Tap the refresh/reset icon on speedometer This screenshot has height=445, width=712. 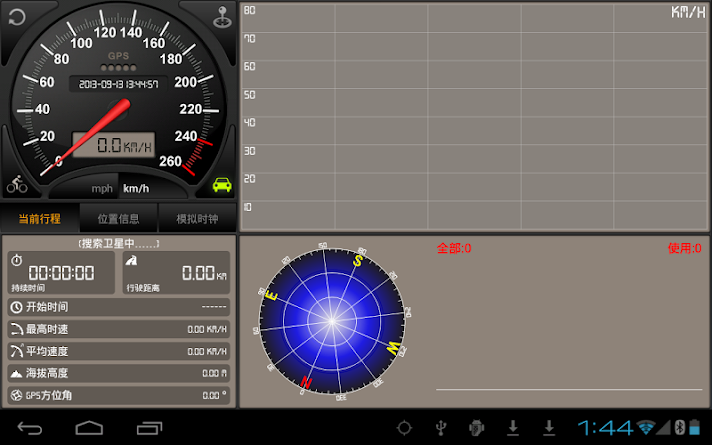tap(17, 17)
